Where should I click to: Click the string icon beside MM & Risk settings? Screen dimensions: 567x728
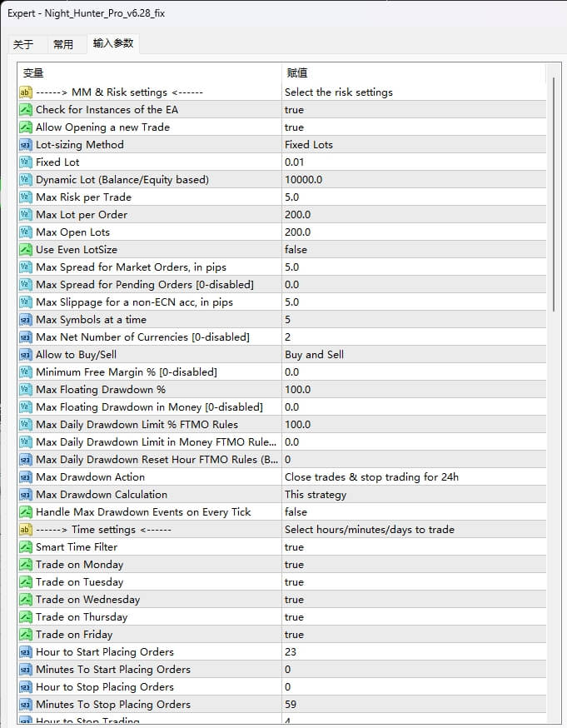click(26, 92)
